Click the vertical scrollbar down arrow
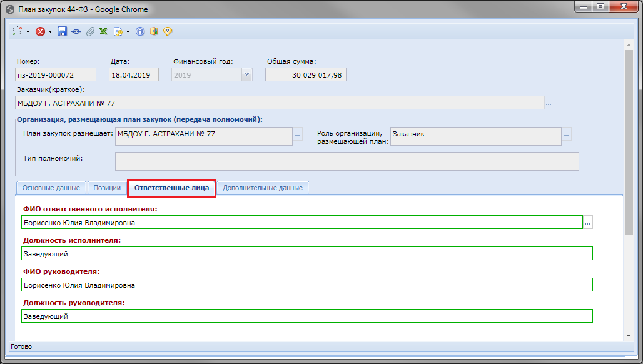The image size is (643, 364). tap(629, 336)
